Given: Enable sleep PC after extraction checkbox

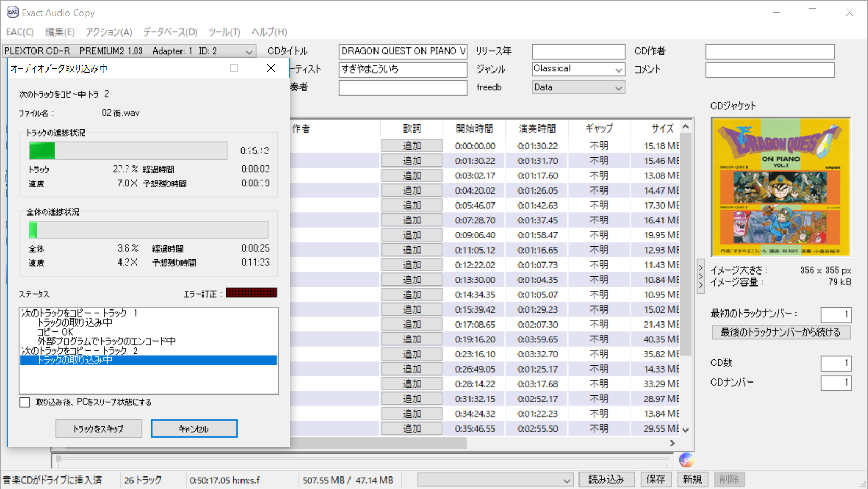Looking at the screenshot, I should [x=25, y=402].
